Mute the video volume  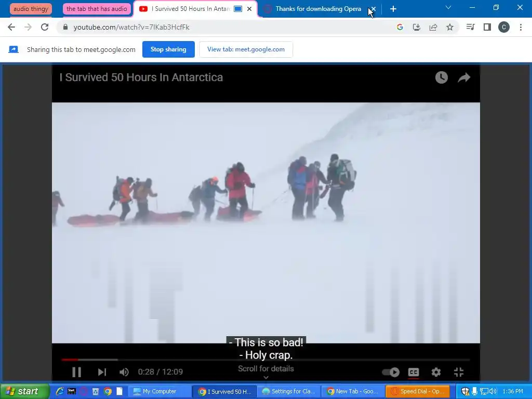pos(124,372)
